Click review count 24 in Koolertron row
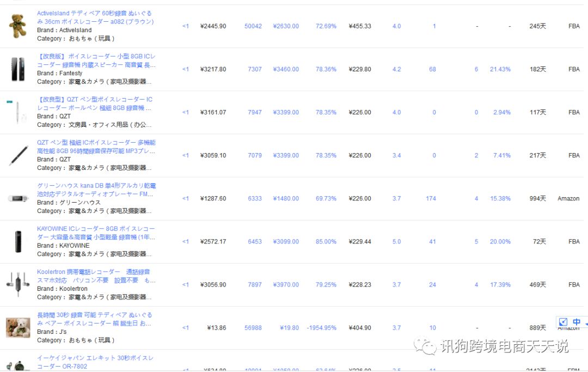The width and height of the screenshot is (588, 372). click(432, 285)
